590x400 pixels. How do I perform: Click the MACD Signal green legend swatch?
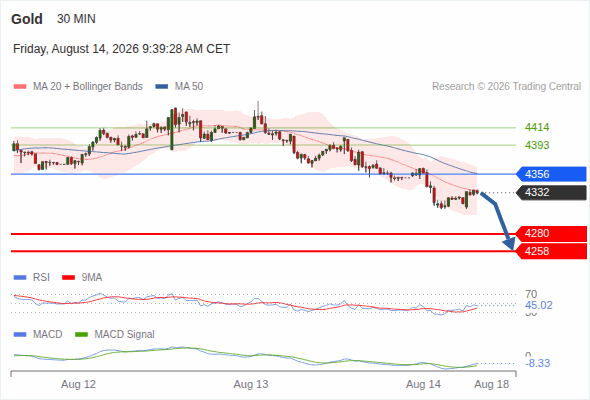(x=81, y=335)
